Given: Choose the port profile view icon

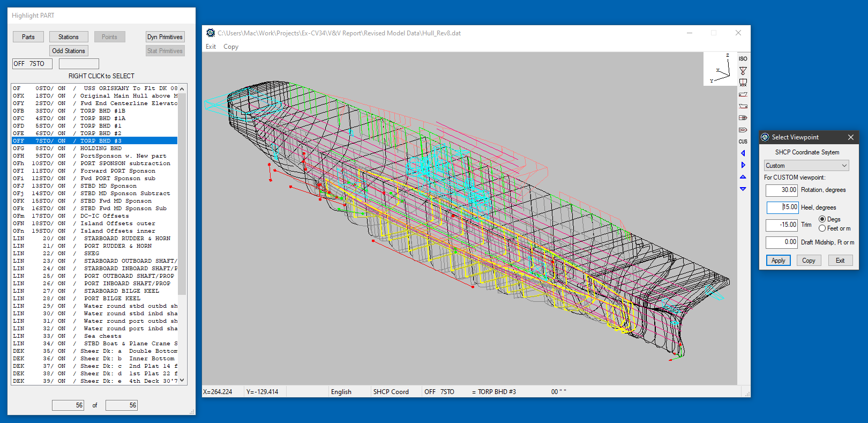Looking at the screenshot, I should click(743, 106).
